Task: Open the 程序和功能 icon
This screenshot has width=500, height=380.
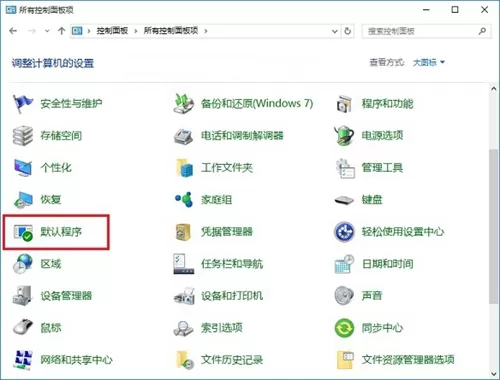Action: (344, 104)
